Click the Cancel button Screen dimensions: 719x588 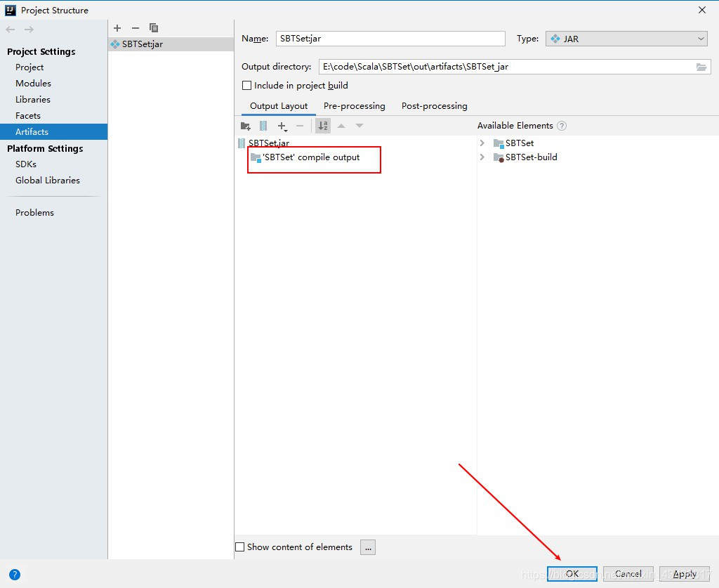(x=628, y=573)
